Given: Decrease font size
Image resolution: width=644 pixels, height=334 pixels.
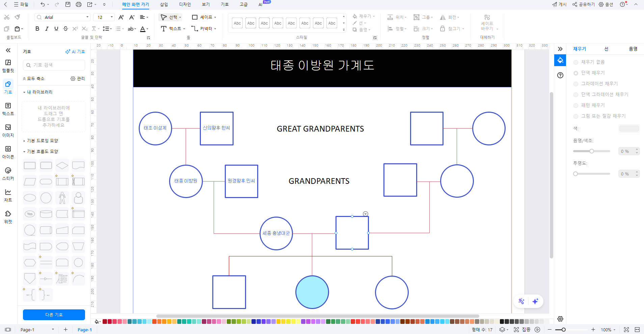Looking at the screenshot, I should click(x=132, y=17).
